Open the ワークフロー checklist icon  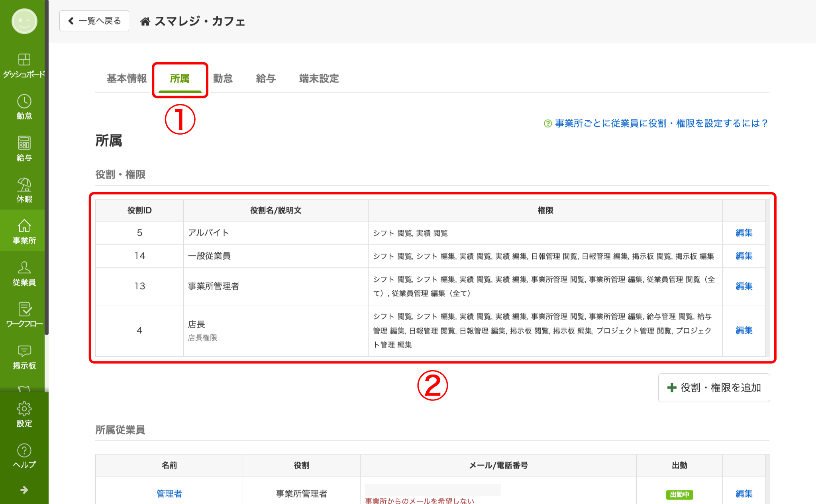coord(24,310)
